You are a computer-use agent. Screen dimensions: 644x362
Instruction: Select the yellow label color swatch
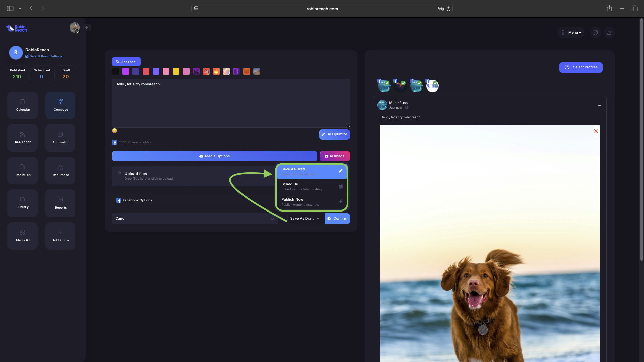pos(176,71)
